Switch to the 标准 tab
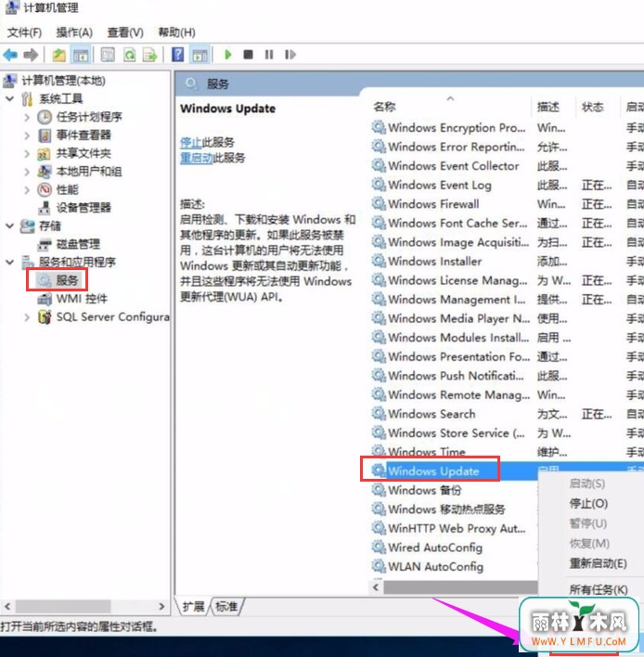The width and height of the screenshot is (644, 657). pyautogui.click(x=226, y=606)
